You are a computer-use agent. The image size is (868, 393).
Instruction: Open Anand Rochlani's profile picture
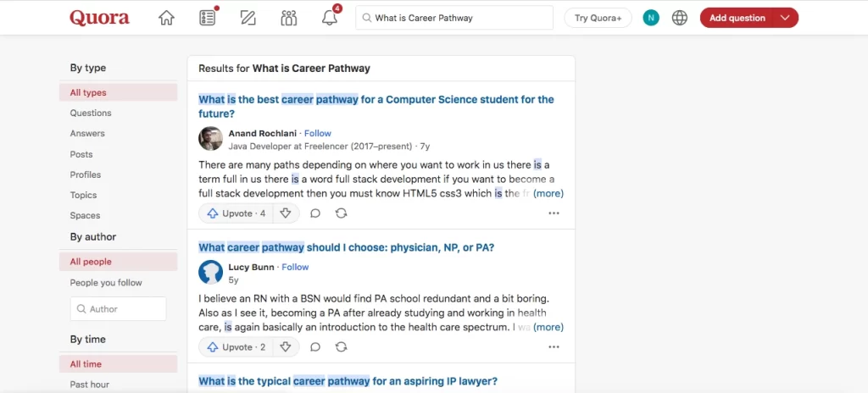pyautogui.click(x=211, y=139)
